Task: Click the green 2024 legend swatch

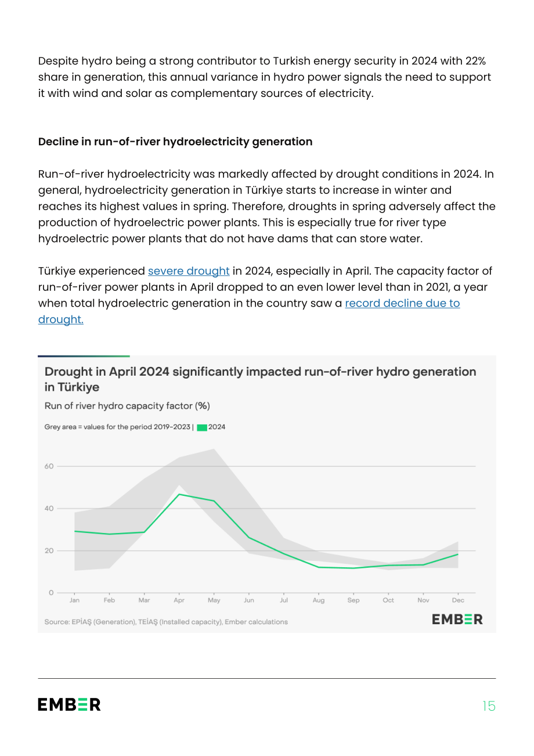Action: pyautogui.click(x=201, y=427)
